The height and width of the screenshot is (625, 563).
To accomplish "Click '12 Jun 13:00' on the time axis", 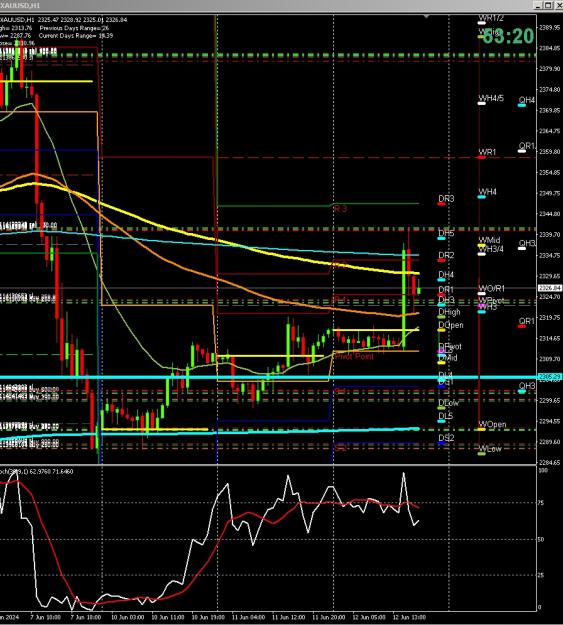I will 409,617.
